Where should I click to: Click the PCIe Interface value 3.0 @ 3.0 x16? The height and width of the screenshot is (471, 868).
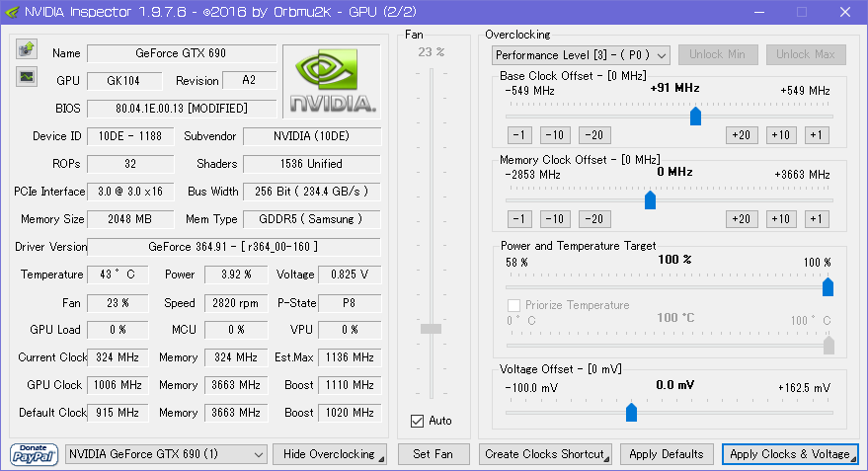click(x=130, y=192)
